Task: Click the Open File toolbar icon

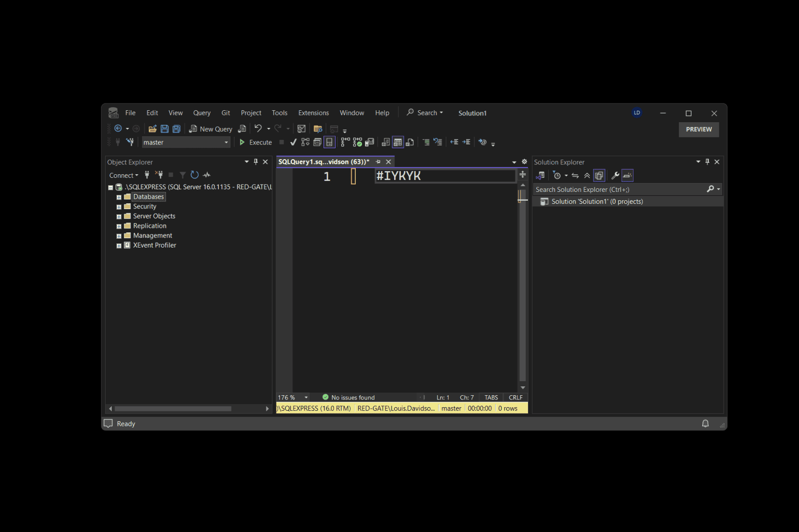Action: point(152,129)
